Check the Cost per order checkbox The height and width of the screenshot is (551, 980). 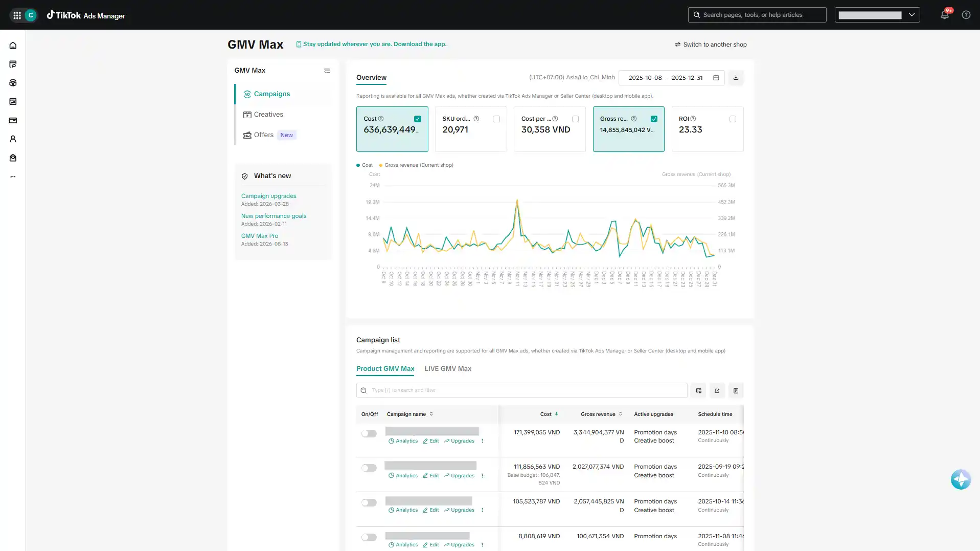(575, 119)
